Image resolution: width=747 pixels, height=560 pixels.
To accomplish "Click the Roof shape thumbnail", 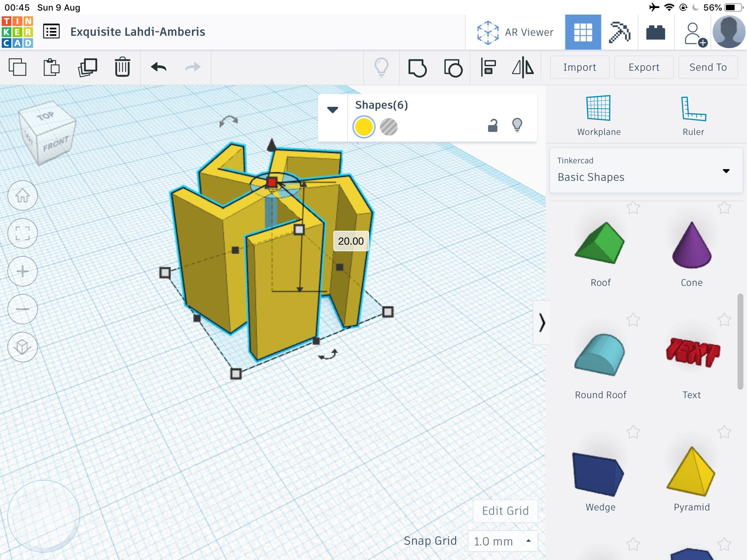I will click(600, 244).
